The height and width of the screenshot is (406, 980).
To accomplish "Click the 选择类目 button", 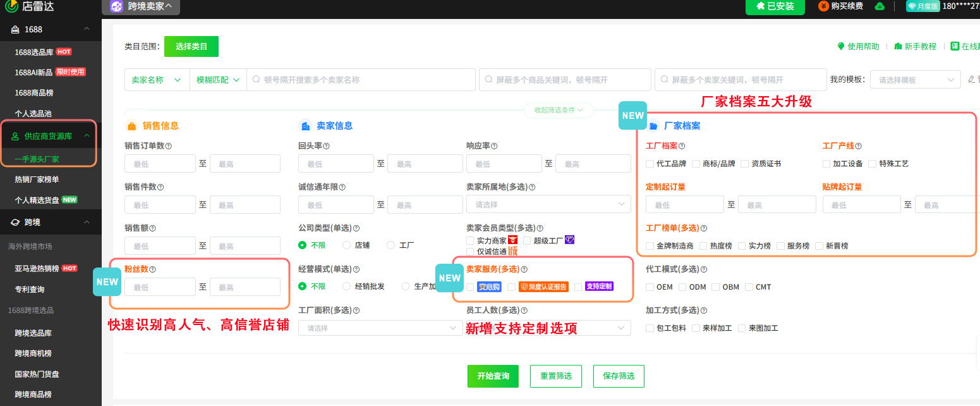I will (x=191, y=46).
